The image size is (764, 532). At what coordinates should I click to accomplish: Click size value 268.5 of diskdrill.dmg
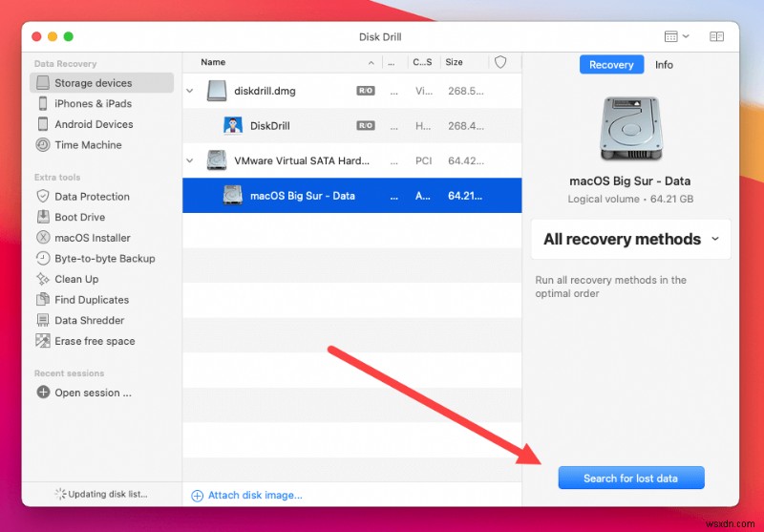coord(466,91)
